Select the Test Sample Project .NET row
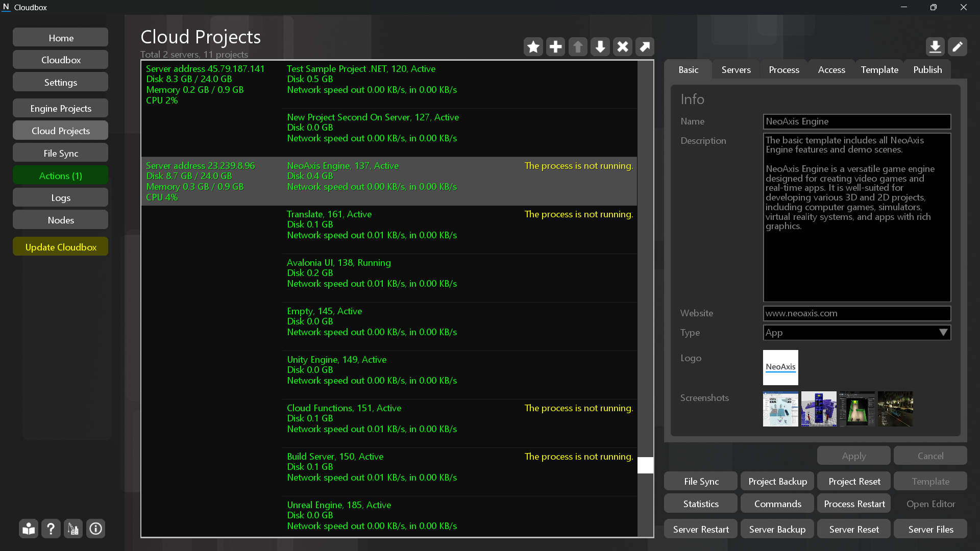The height and width of the screenshot is (551, 980). click(x=460, y=84)
